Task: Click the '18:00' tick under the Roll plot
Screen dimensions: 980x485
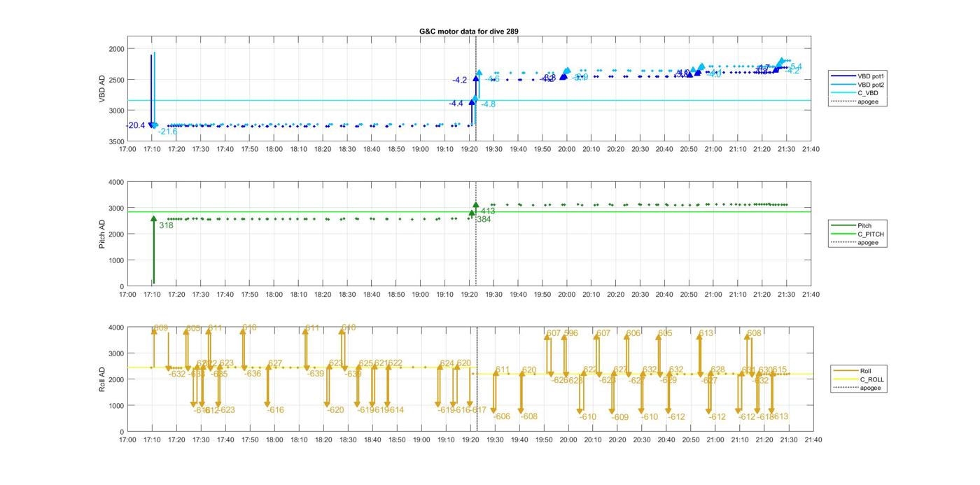Action: pos(274,440)
